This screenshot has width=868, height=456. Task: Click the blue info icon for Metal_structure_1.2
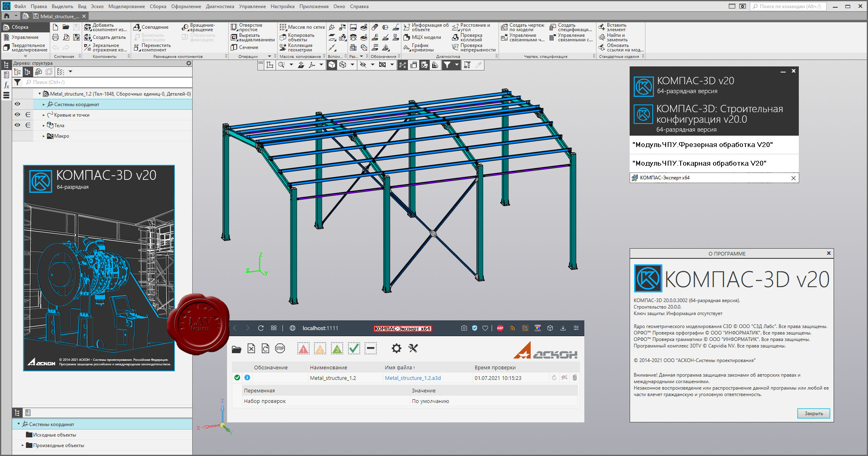(x=247, y=377)
